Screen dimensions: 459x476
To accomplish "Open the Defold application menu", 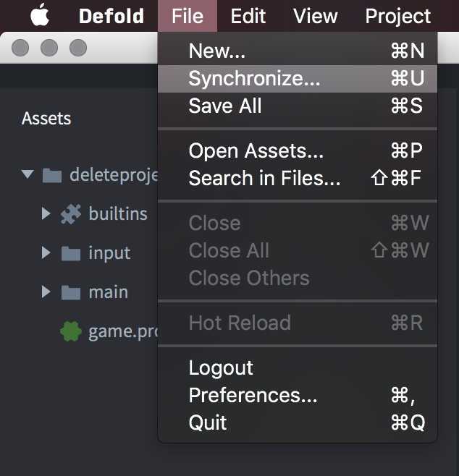I will click(111, 16).
